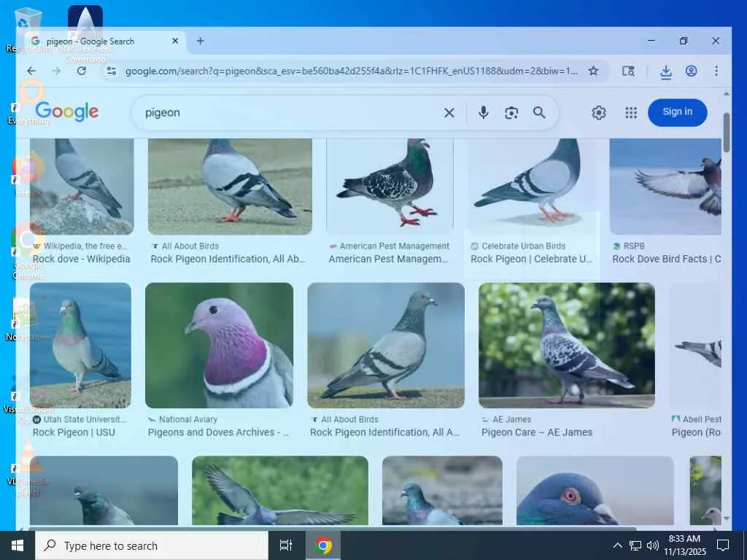
Task: Click the Chrome taskbar icon
Action: click(x=323, y=545)
